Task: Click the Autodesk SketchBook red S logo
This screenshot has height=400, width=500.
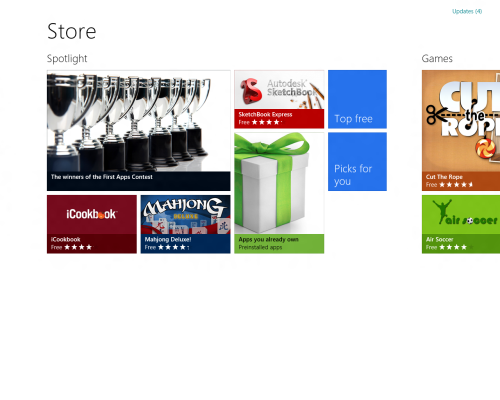Action: (x=251, y=90)
